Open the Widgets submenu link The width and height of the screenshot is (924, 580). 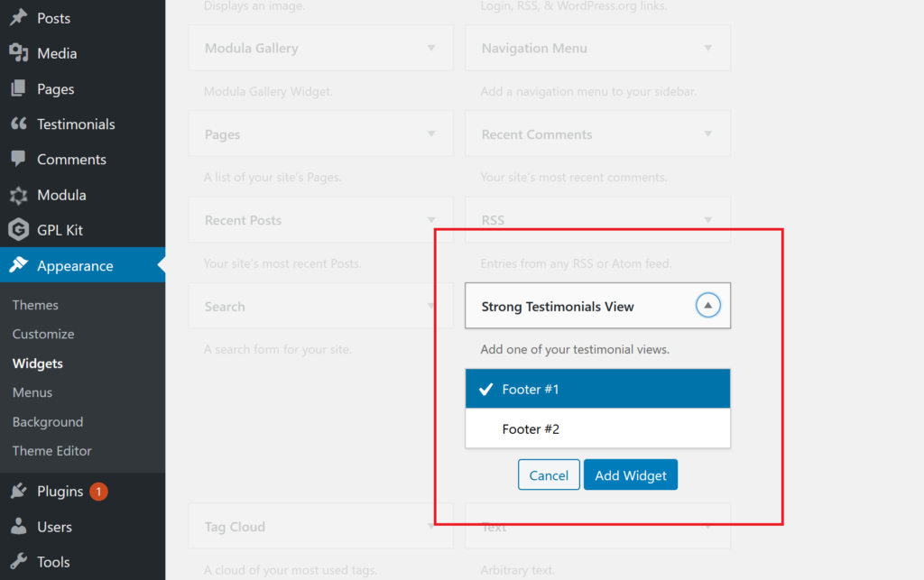[x=38, y=364]
